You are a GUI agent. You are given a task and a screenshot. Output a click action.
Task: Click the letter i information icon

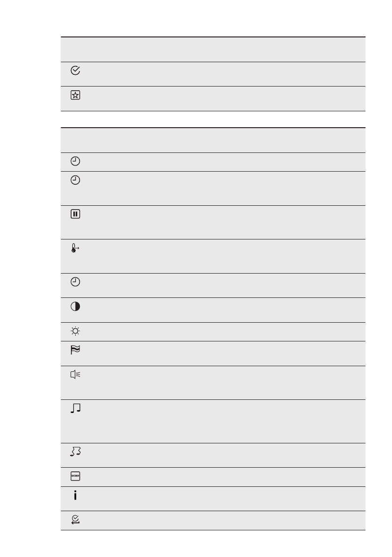click(x=75, y=495)
